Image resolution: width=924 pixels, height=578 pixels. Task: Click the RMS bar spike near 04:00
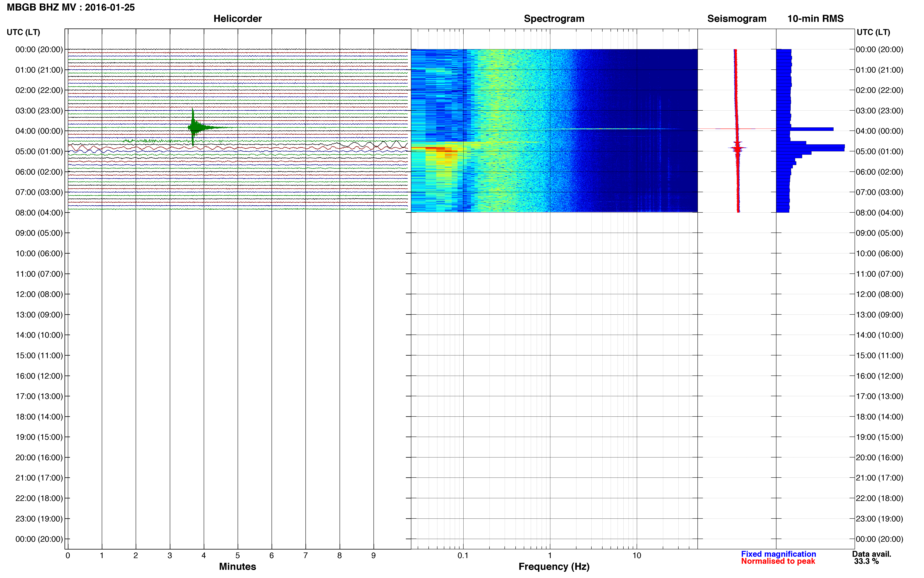(x=805, y=129)
